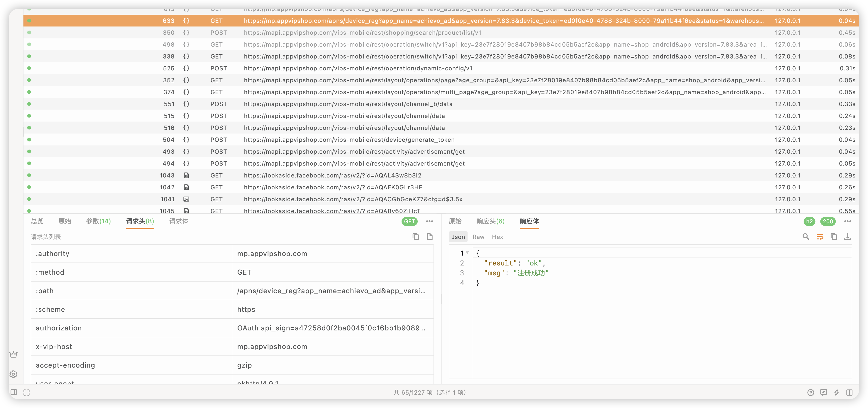
Task: Click the lightning bolt icon in status bar
Action: 836,392
